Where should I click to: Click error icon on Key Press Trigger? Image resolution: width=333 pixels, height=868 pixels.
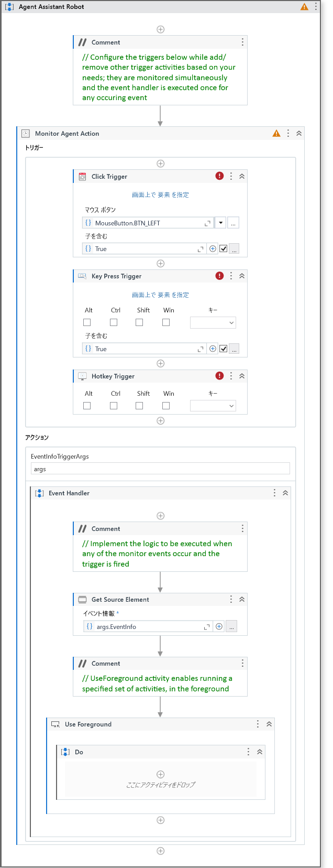coord(220,276)
